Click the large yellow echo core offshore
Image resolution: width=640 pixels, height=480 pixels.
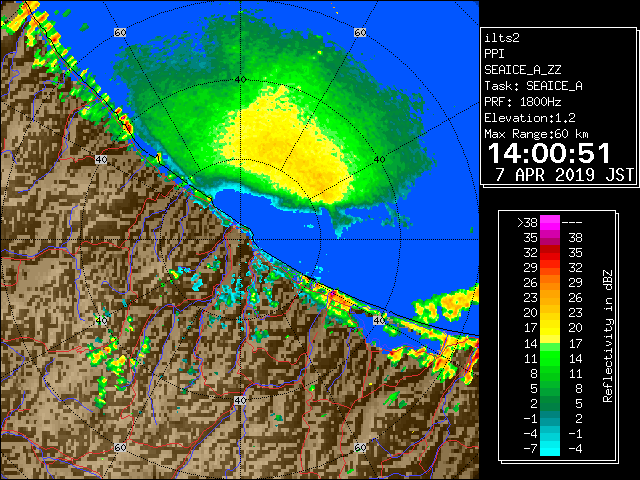[288, 145]
